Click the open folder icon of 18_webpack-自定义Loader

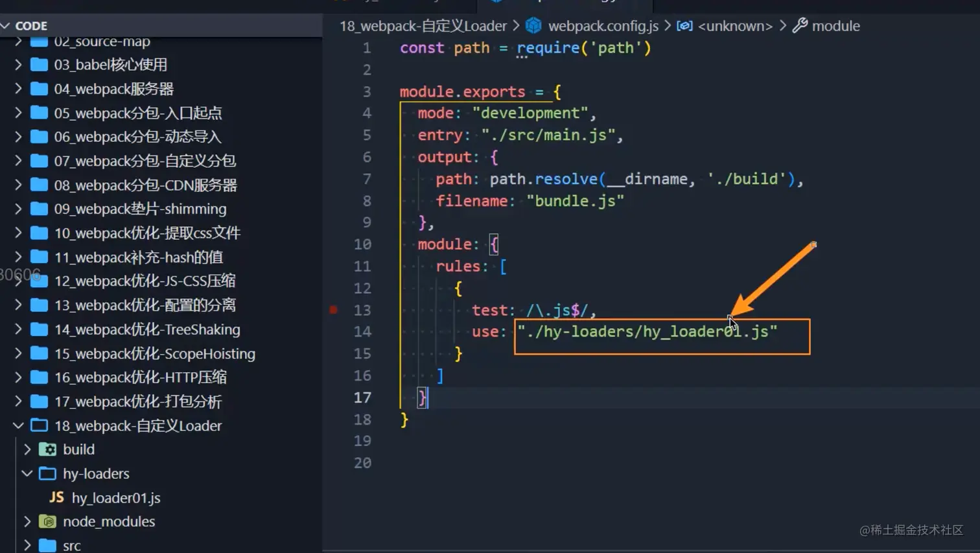pos(39,425)
